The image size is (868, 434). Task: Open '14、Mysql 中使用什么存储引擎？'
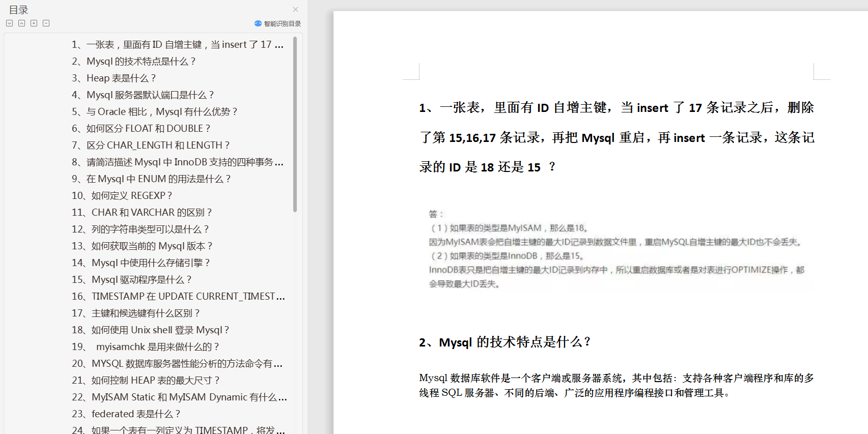pyautogui.click(x=141, y=263)
